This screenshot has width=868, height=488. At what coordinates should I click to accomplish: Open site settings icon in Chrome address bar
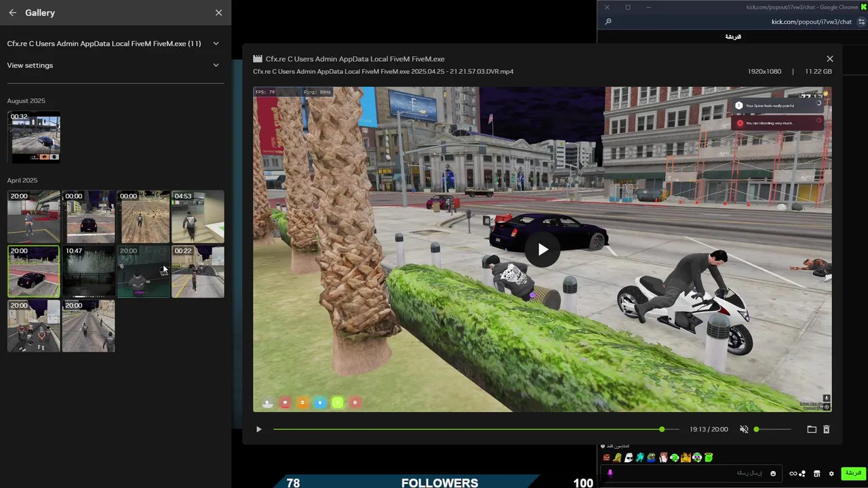pyautogui.click(x=861, y=22)
